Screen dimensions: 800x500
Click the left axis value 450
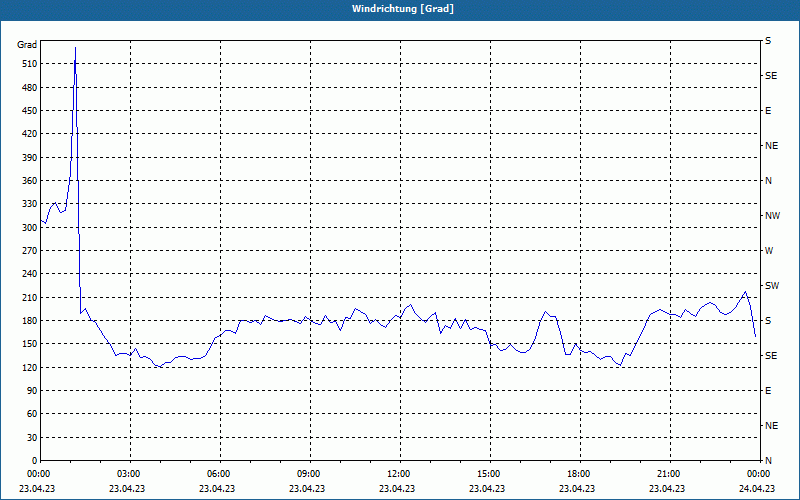30,111
